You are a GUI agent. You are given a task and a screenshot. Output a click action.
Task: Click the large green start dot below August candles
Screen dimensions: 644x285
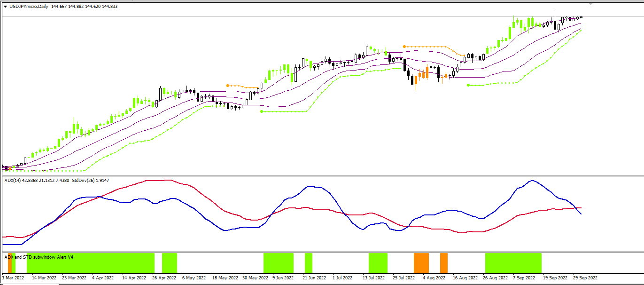(468, 85)
